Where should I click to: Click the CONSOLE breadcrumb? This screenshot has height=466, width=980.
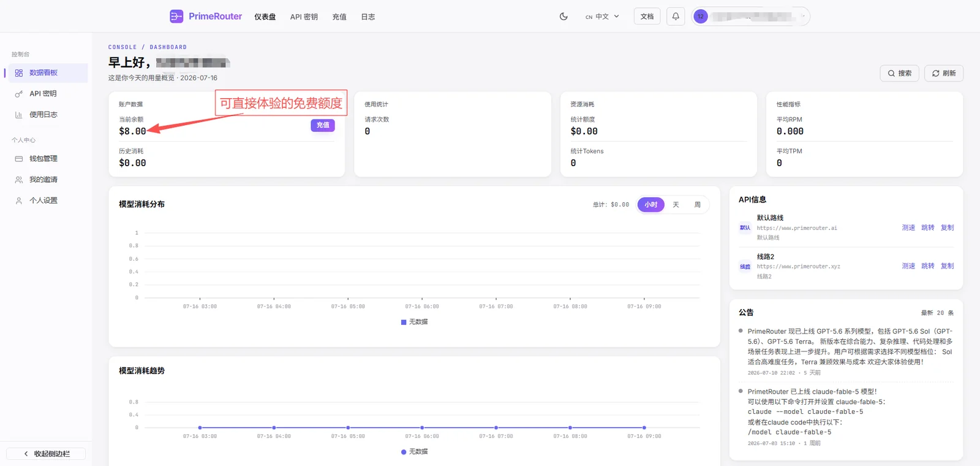coord(123,47)
